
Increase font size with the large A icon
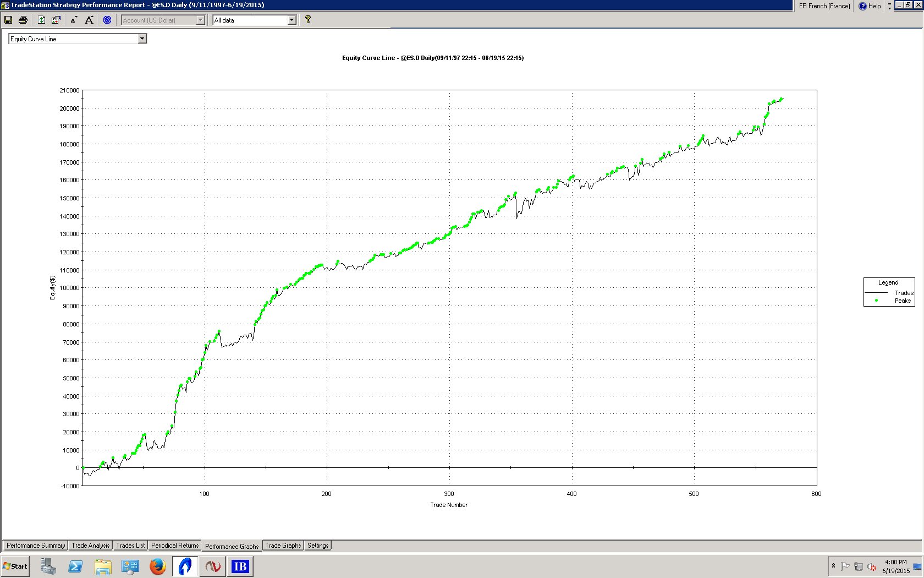click(x=89, y=20)
